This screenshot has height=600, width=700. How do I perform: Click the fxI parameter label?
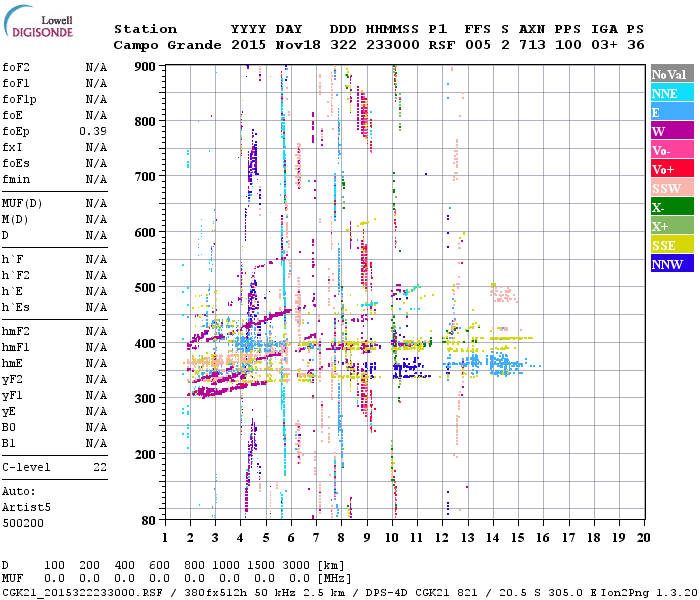(x=12, y=147)
